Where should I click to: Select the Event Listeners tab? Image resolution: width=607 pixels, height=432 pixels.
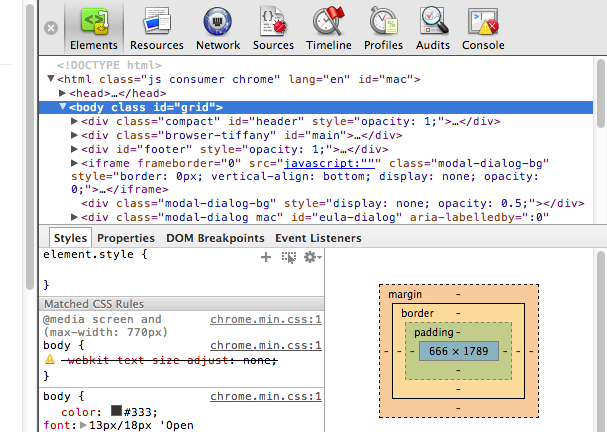318,238
